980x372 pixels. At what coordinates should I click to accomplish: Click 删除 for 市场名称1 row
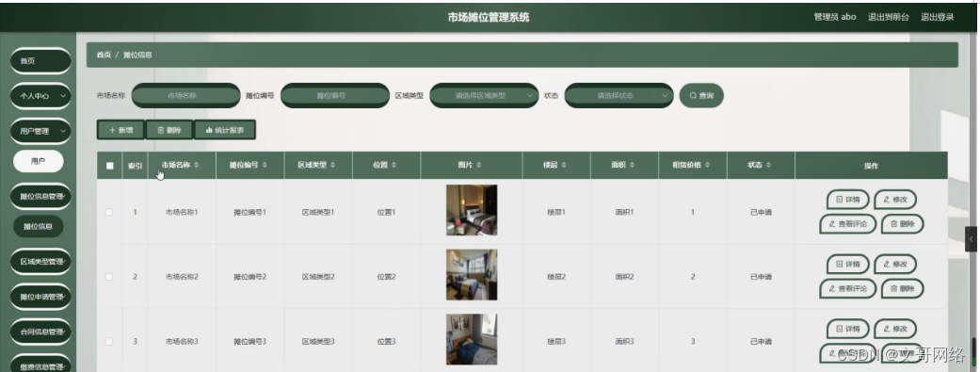pos(902,224)
